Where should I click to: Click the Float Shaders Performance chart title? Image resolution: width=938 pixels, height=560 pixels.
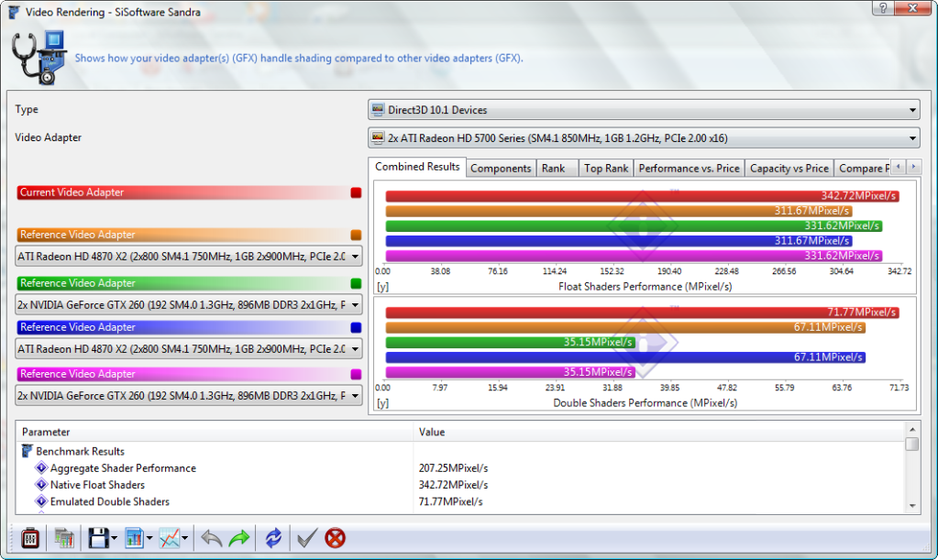(x=645, y=286)
